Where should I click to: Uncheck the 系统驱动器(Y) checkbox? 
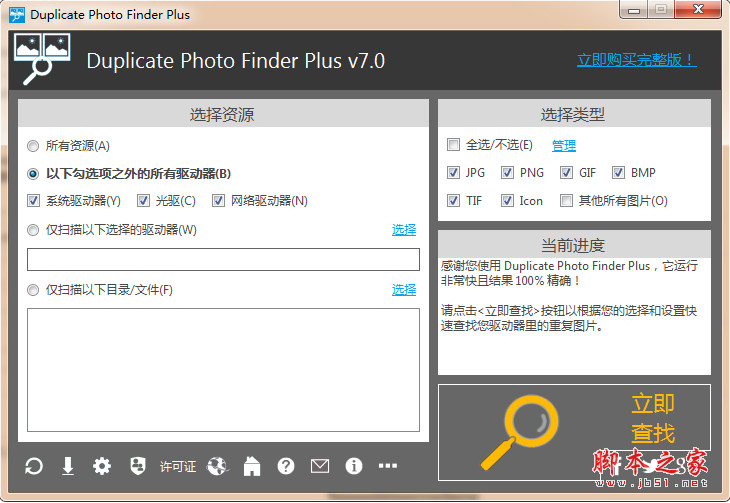[33, 201]
